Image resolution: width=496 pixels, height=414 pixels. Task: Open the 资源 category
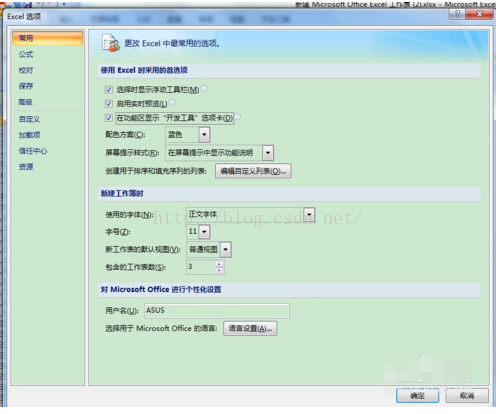pyautogui.click(x=26, y=166)
